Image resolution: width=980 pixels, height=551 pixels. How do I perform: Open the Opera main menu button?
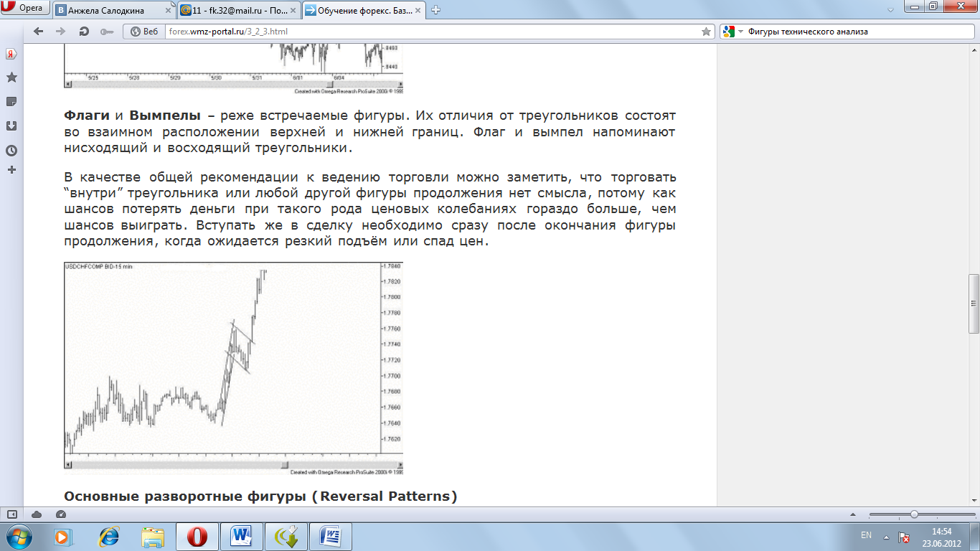(x=25, y=8)
